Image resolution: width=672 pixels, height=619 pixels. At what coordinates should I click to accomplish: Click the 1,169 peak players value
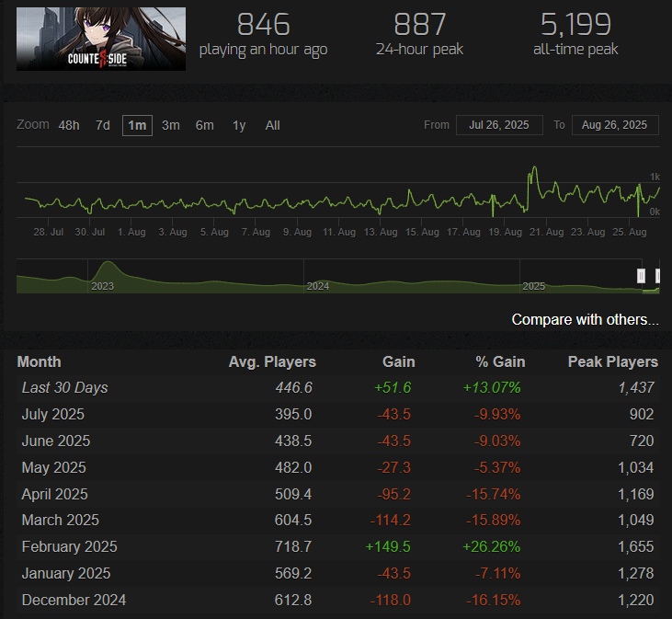tap(636, 494)
